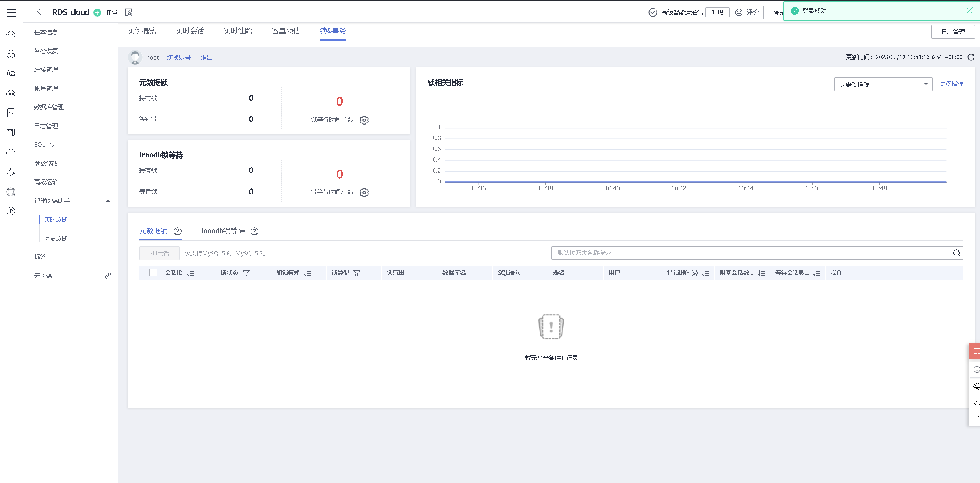Click help icon beside Innodb锁等待 tab
Viewport: 980px width, 483px height.
click(254, 231)
